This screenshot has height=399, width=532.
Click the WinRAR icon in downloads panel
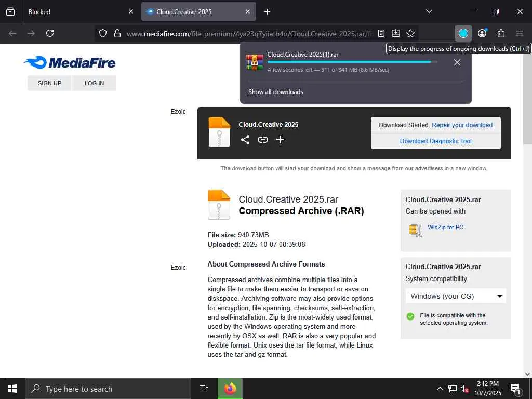pos(255,62)
